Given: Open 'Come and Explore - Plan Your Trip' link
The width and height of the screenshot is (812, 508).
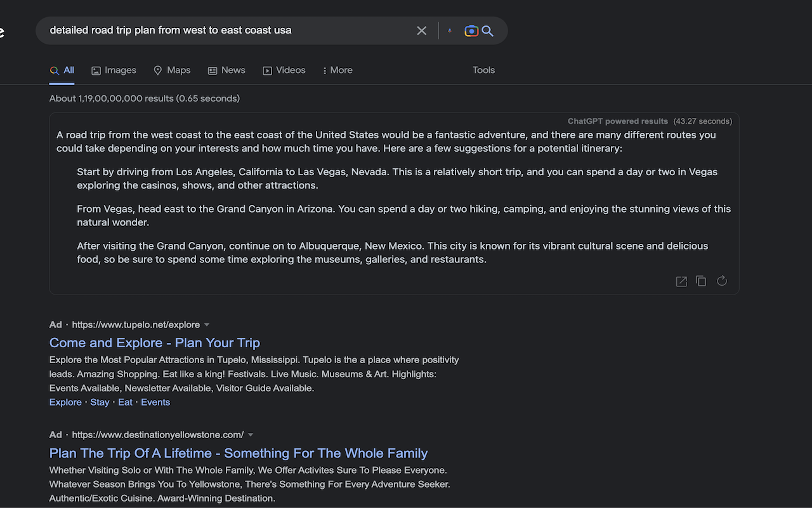Looking at the screenshot, I should pyautogui.click(x=155, y=343).
